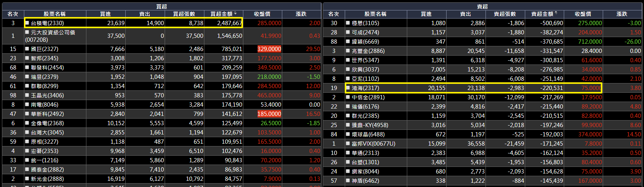Click the 賣超金額 value -500,690
Screen dimensions: 644x187
coord(551,23)
